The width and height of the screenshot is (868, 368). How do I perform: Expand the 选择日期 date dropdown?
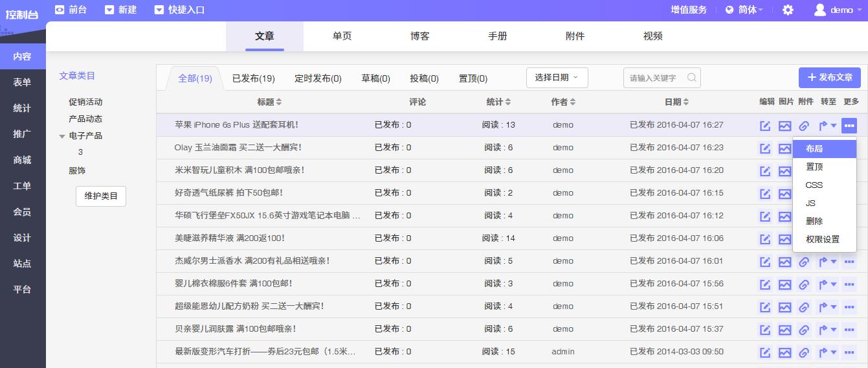click(x=557, y=78)
